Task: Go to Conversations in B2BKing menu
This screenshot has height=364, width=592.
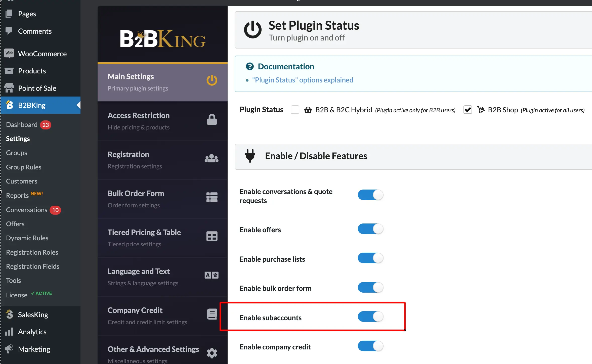Action: [x=27, y=210]
